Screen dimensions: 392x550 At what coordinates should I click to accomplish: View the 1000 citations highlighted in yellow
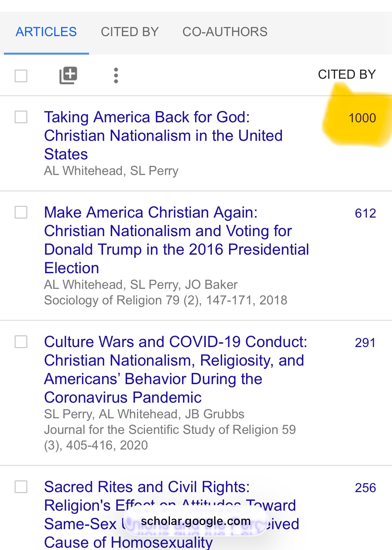coord(362,118)
